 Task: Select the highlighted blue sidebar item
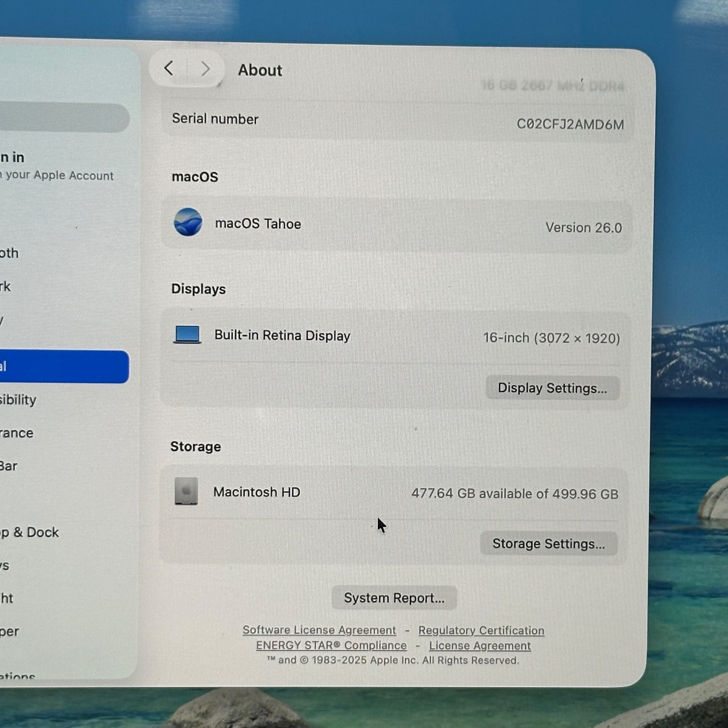pos(64,367)
